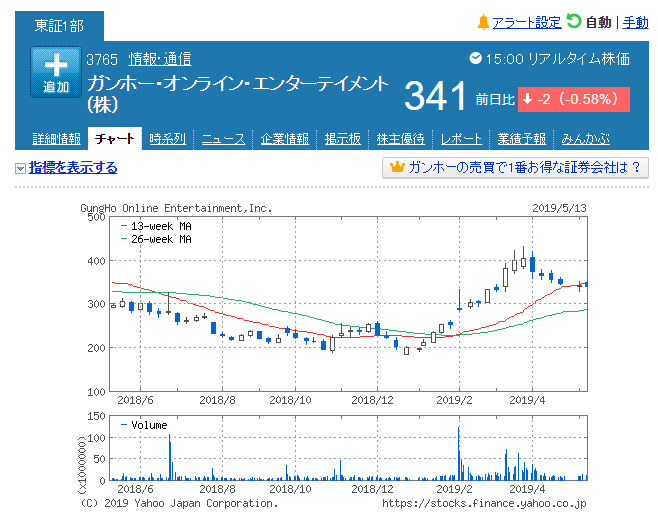Open the 掲示板 tab
658x517 pixels.
(x=342, y=139)
